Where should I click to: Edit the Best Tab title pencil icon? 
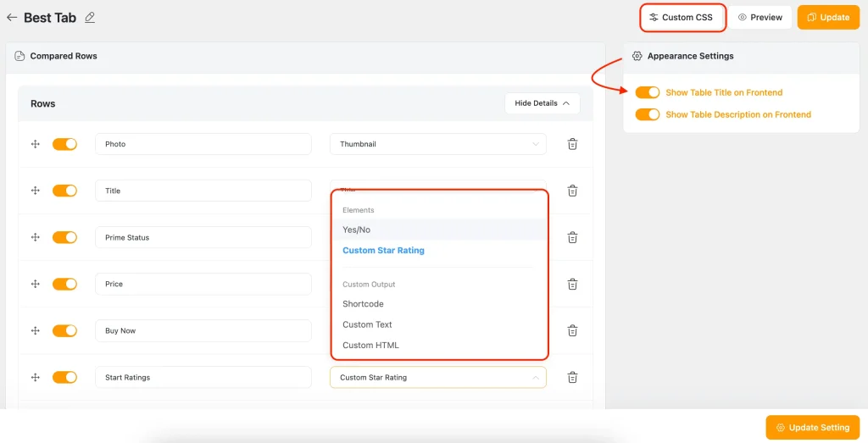coord(90,18)
